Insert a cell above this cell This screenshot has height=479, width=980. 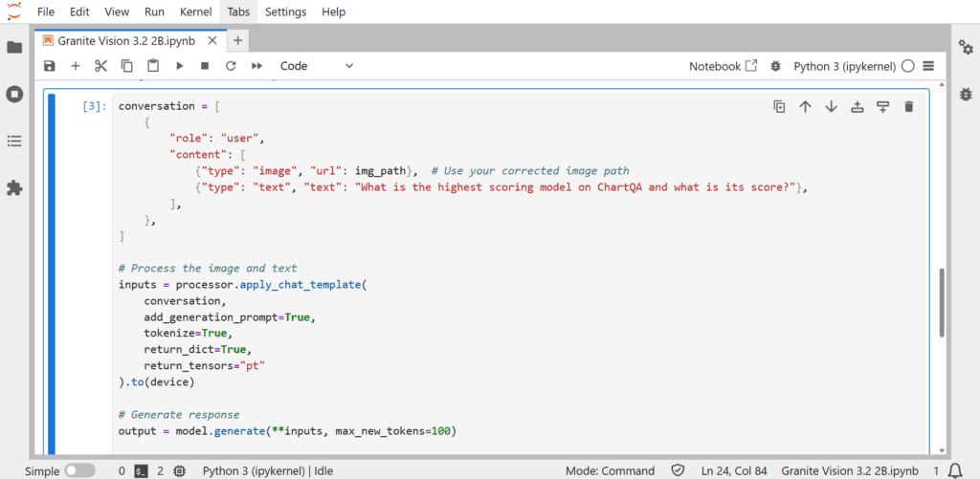[x=857, y=107]
